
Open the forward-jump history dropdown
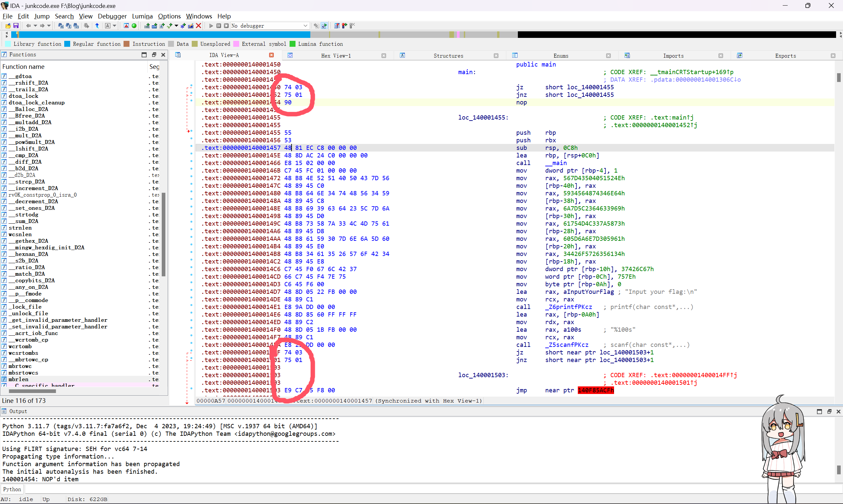(x=49, y=26)
